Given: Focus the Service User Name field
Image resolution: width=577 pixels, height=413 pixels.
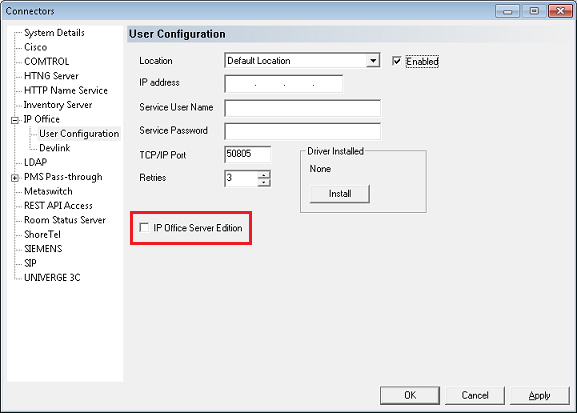Looking at the screenshot, I should point(302,108).
